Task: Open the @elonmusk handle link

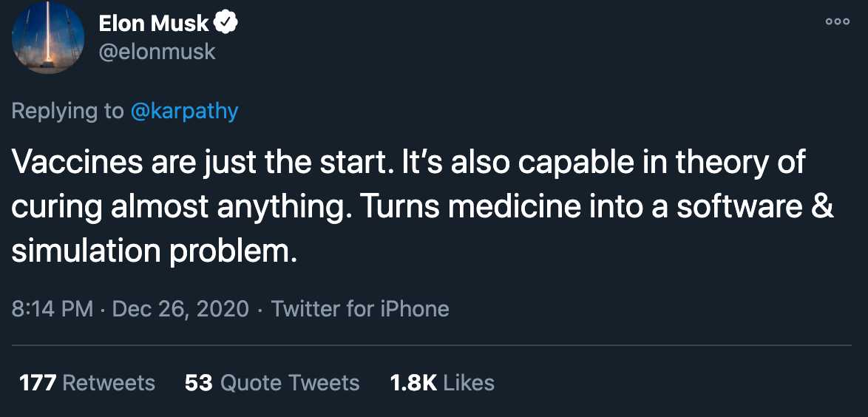Action: pyautogui.click(x=157, y=52)
